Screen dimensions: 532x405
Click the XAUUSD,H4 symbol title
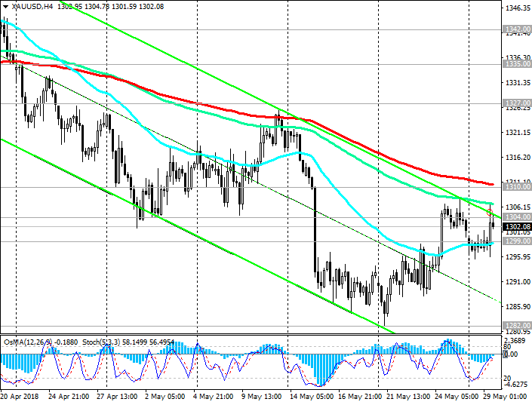point(30,6)
